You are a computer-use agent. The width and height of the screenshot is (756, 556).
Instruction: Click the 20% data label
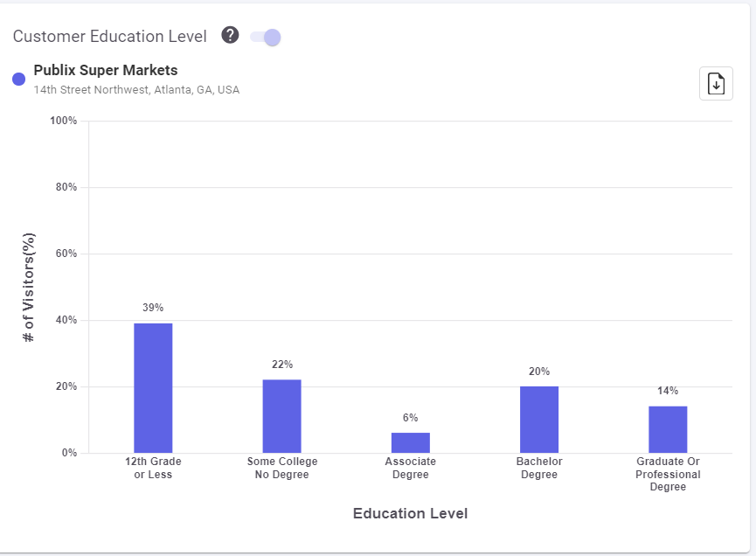click(x=539, y=372)
